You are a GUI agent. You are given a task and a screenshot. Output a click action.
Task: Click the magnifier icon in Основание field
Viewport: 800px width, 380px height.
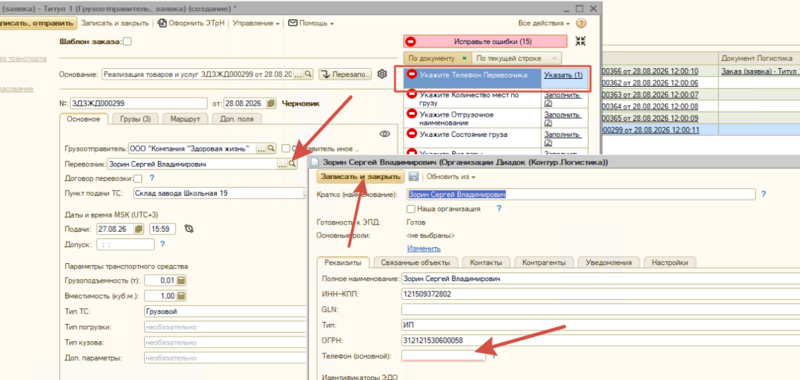pos(308,74)
